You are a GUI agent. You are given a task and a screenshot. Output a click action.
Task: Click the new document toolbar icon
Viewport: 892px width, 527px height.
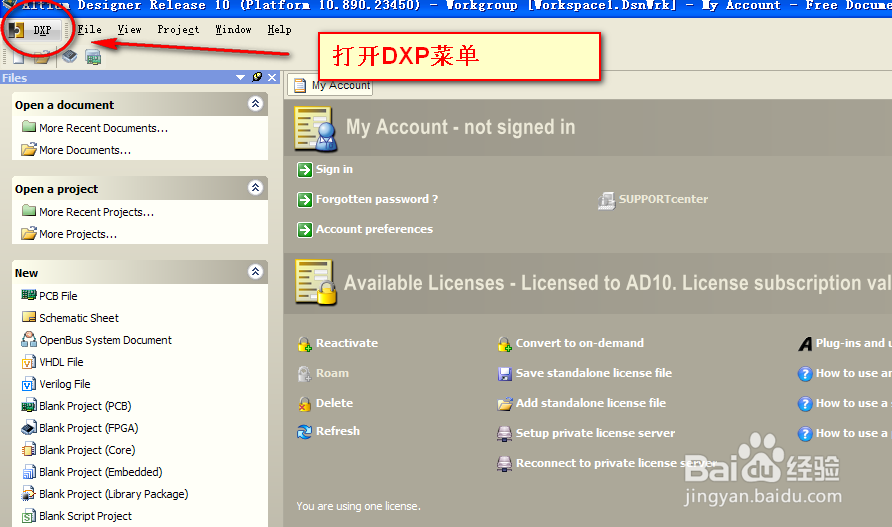(x=19, y=57)
